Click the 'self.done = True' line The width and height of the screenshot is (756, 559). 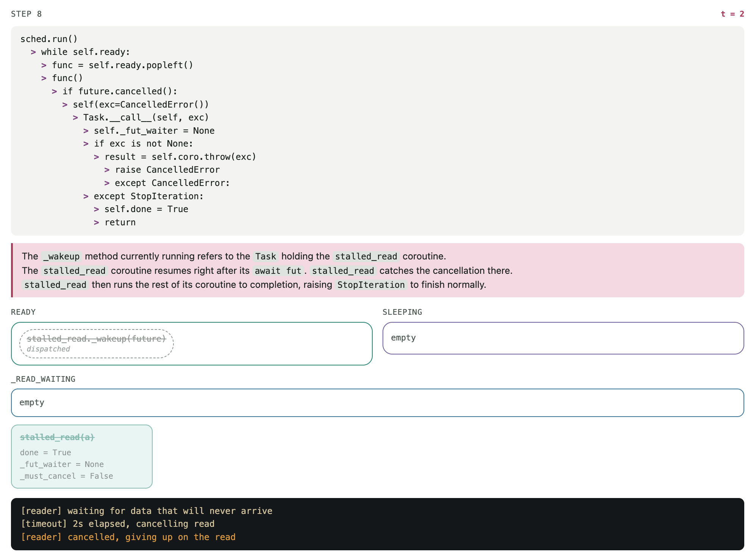[x=146, y=209]
